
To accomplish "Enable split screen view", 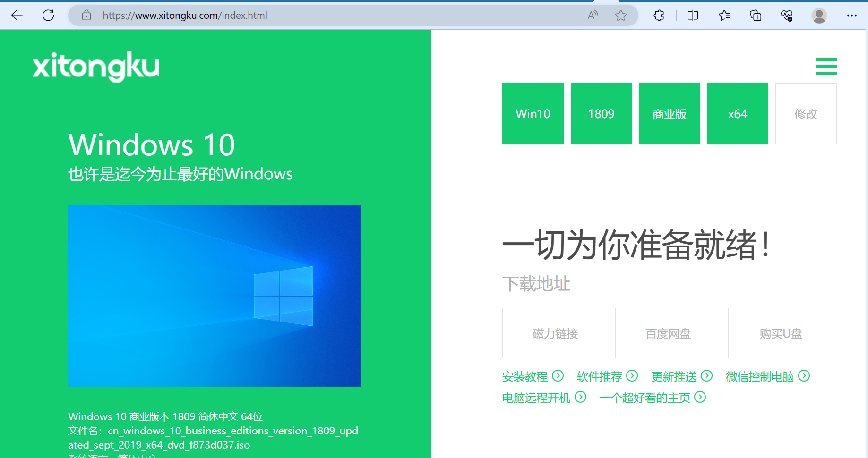I will [x=692, y=15].
